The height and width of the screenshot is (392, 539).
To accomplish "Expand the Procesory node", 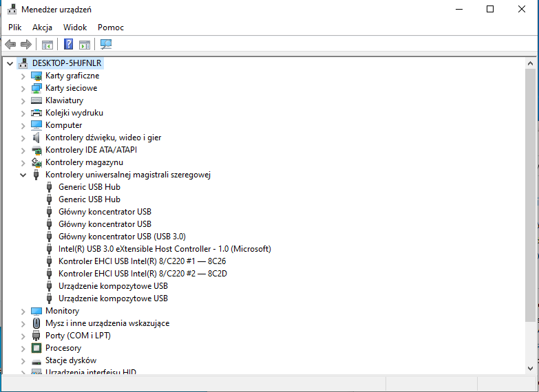I will (23, 349).
